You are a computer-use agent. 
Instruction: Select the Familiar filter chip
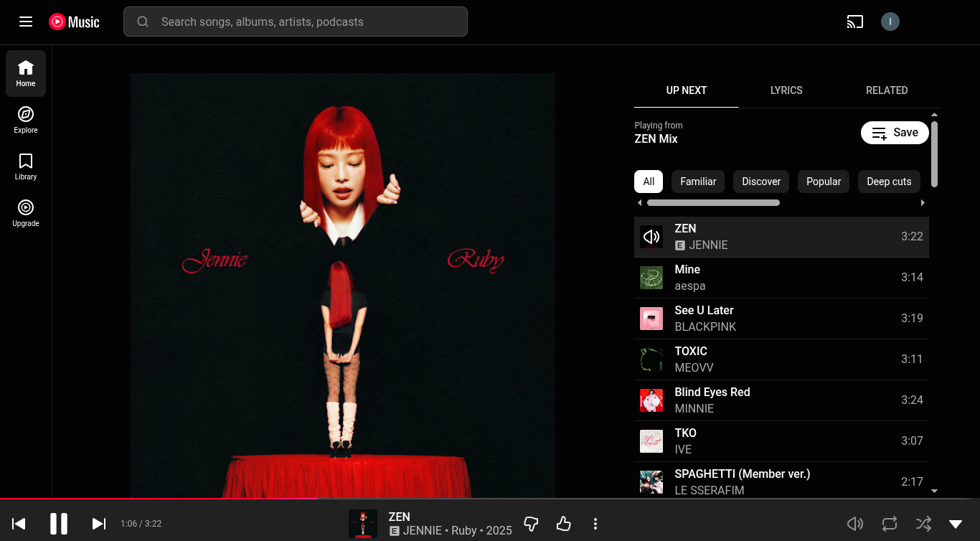point(698,182)
